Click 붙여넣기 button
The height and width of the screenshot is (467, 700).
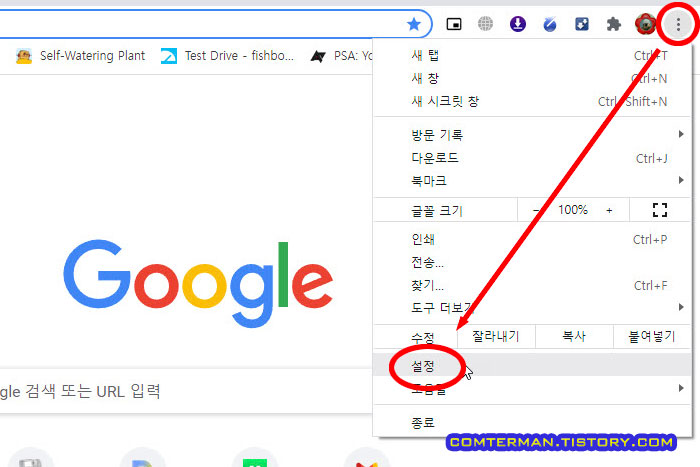pyautogui.click(x=652, y=336)
